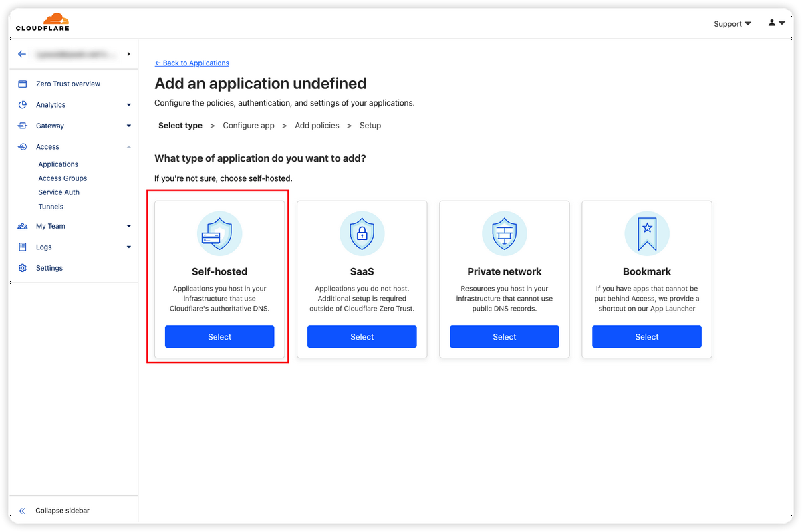Image resolution: width=802 pixels, height=532 pixels.
Task: Click the 'SaaS' card title
Action: point(362,271)
